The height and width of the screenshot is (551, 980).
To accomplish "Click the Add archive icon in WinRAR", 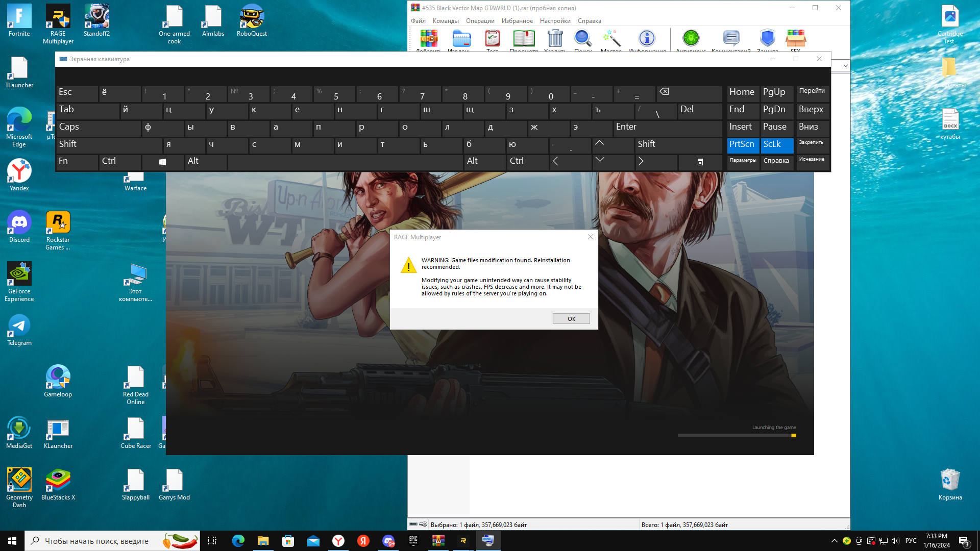I will (429, 39).
